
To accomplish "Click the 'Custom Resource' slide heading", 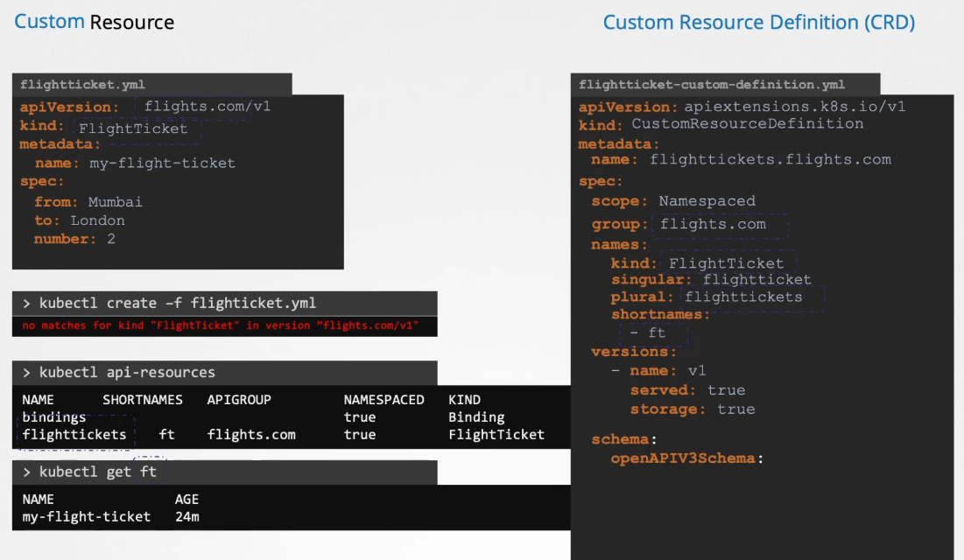I will pos(94,22).
